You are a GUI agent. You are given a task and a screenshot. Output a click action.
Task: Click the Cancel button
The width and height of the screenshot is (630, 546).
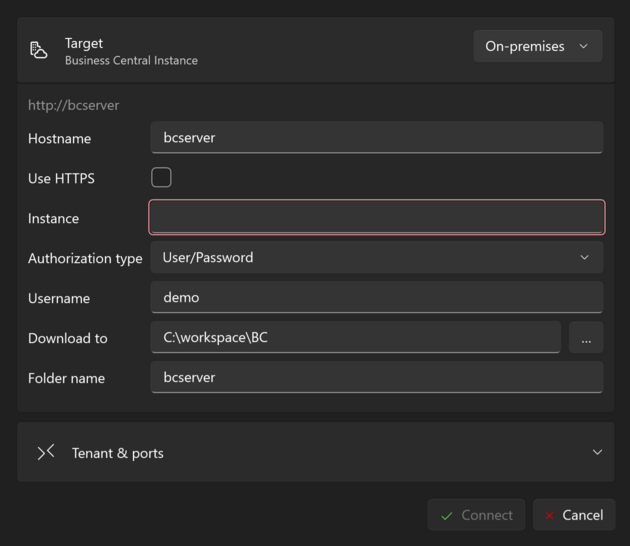pos(574,515)
